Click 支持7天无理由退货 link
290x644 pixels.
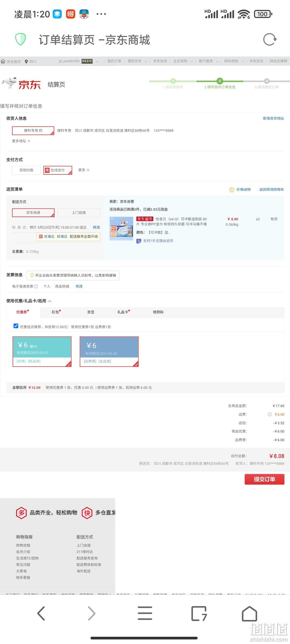pos(158,241)
